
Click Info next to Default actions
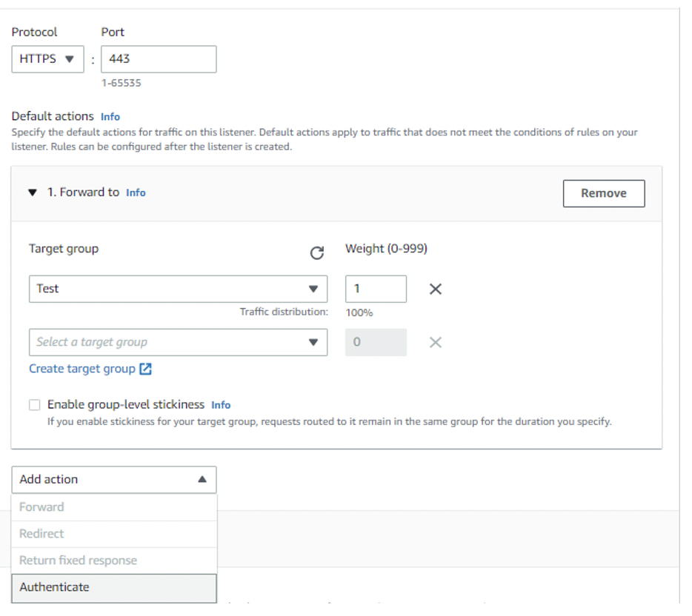coord(110,116)
